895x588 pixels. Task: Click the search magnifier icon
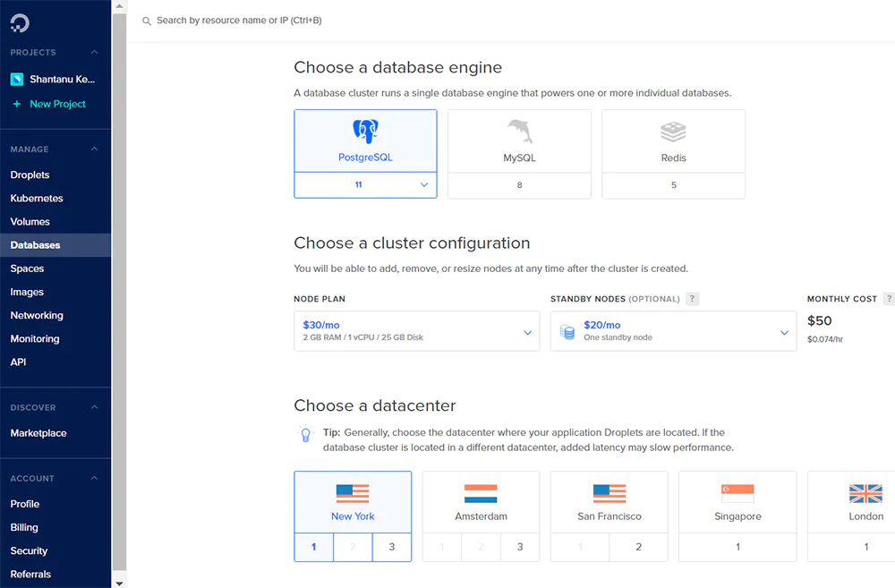tap(147, 21)
